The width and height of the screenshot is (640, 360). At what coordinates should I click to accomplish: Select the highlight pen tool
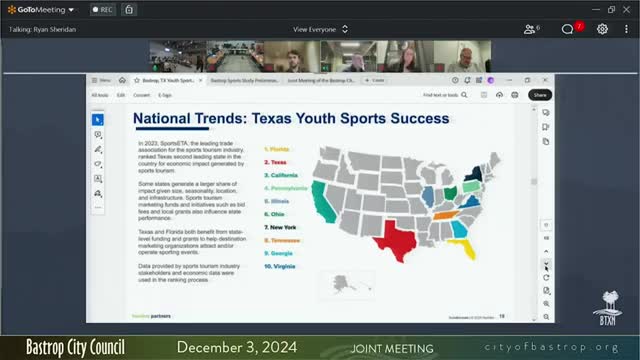pos(98,149)
